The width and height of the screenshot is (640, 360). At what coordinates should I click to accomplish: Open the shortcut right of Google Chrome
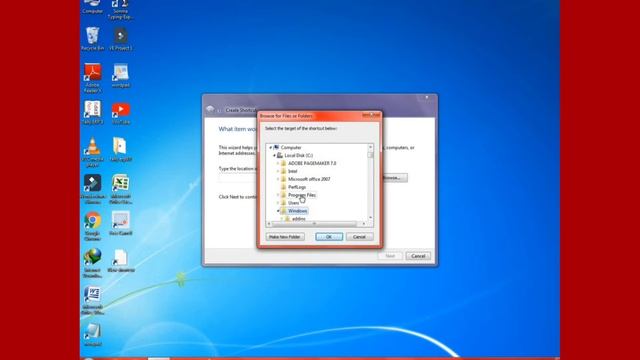tap(121, 224)
